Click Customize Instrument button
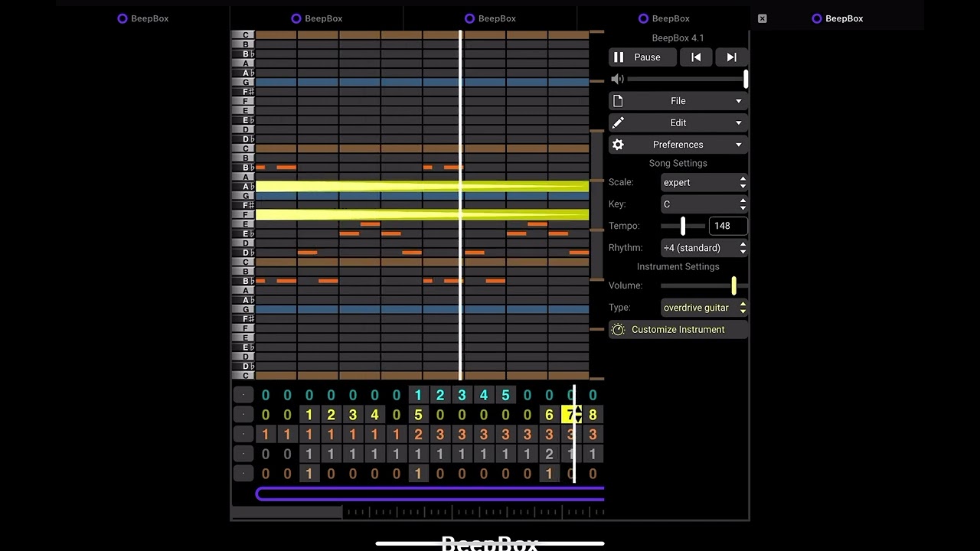 coord(678,330)
